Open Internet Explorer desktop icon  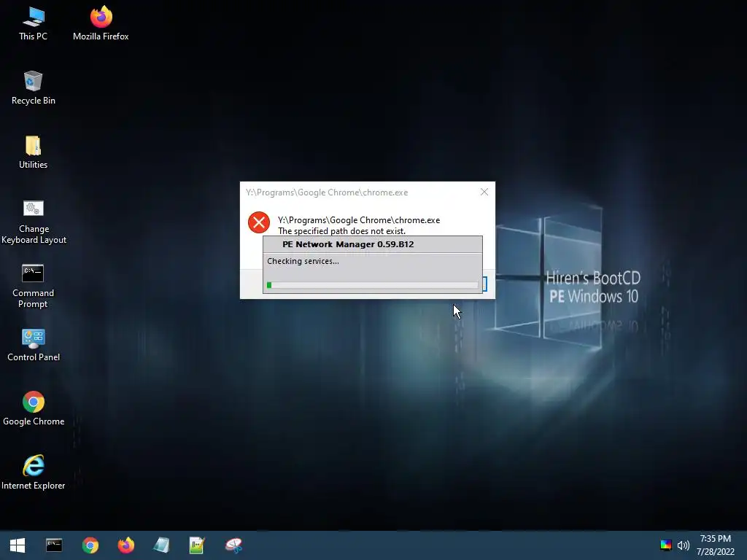point(33,472)
